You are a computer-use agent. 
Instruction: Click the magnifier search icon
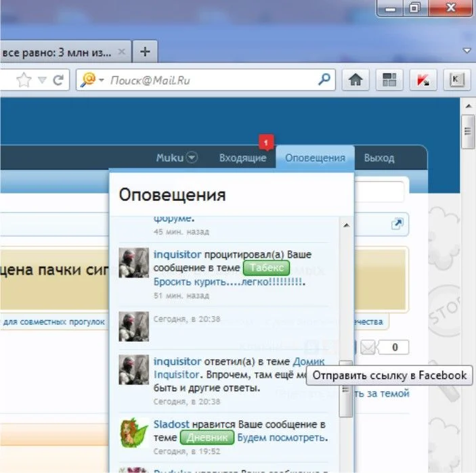324,79
